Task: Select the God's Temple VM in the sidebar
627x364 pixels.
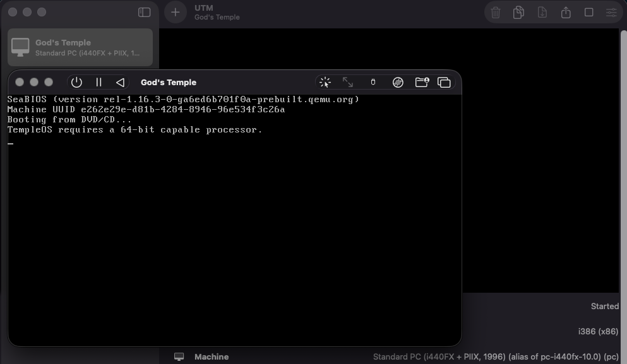Action: pyautogui.click(x=80, y=47)
